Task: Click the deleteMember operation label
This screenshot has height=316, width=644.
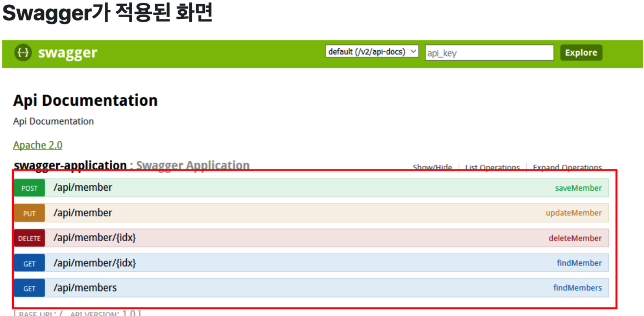Action: point(575,238)
